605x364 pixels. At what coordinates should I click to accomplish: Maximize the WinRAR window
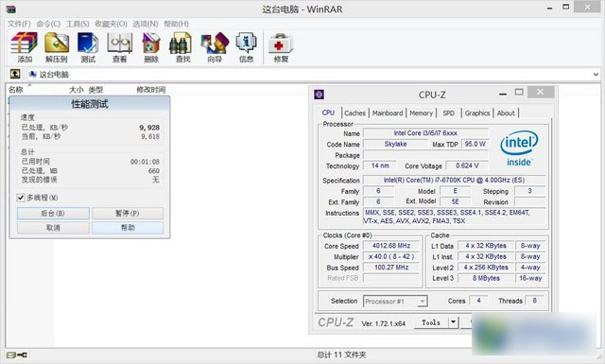click(565, 7)
